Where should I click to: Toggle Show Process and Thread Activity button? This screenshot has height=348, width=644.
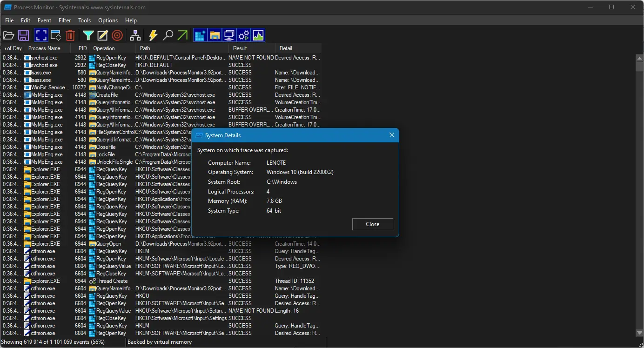click(x=244, y=35)
